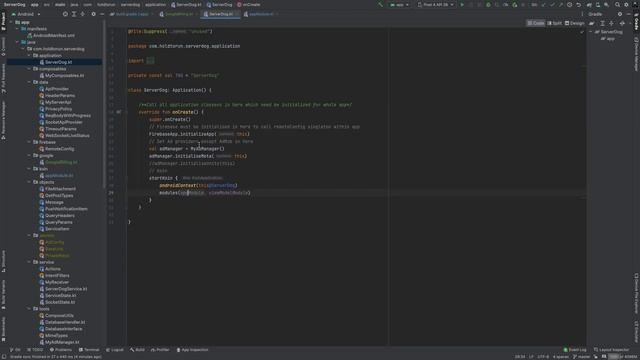The image size is (640, 360).
Task: Hide the Project panel minus icon
Action: 102,14
